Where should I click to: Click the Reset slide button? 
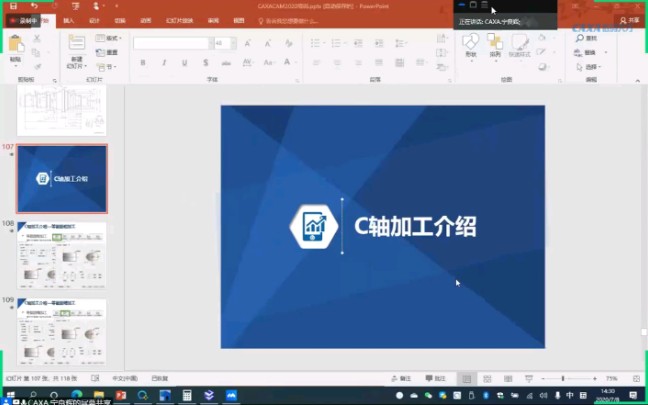(107, 52)
